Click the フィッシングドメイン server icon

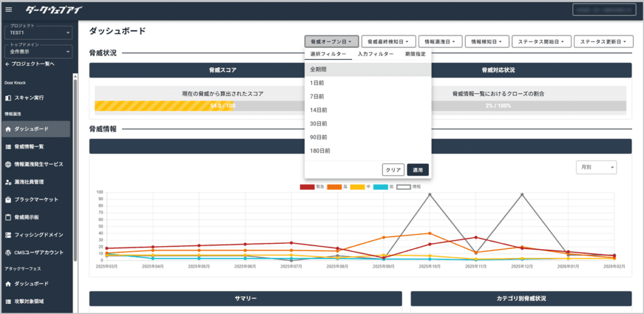point(8,235)
